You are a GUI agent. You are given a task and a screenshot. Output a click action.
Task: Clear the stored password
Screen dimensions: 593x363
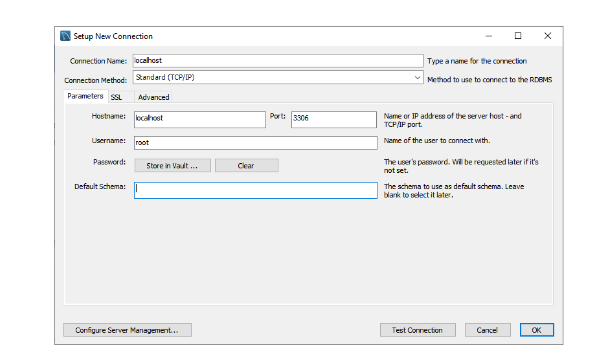(x=247, y=166)
